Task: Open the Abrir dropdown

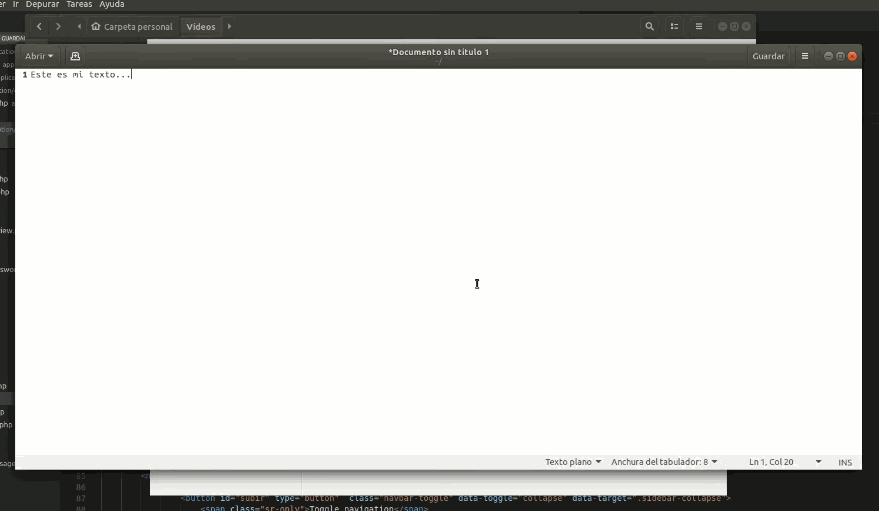Action: (x=39, y=56)
